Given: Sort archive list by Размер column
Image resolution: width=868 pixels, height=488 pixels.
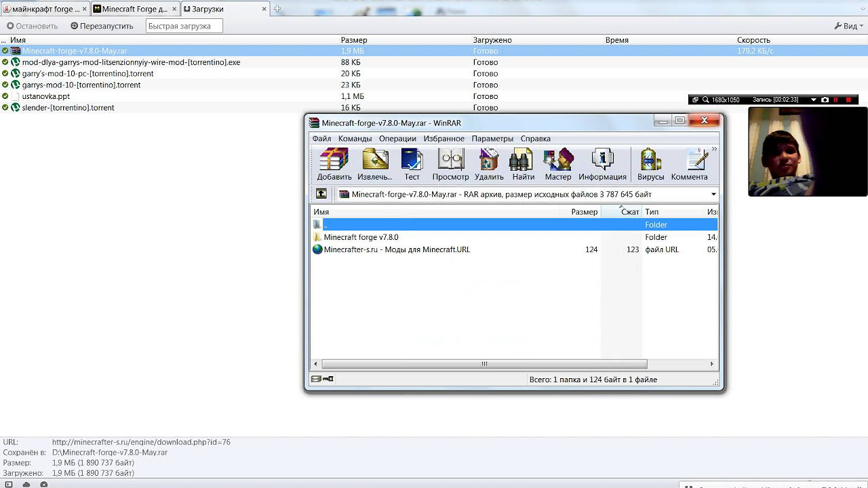Looking at the screenshot, I should click(x=584, y=211).
